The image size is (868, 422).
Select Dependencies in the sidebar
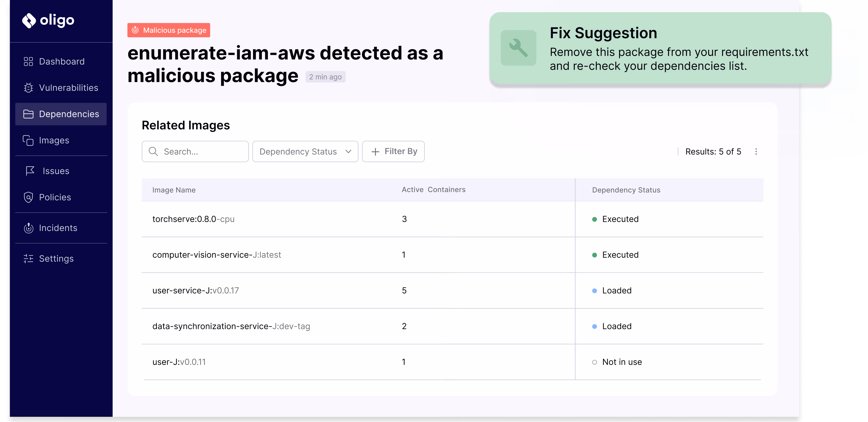tap(61, 114)
